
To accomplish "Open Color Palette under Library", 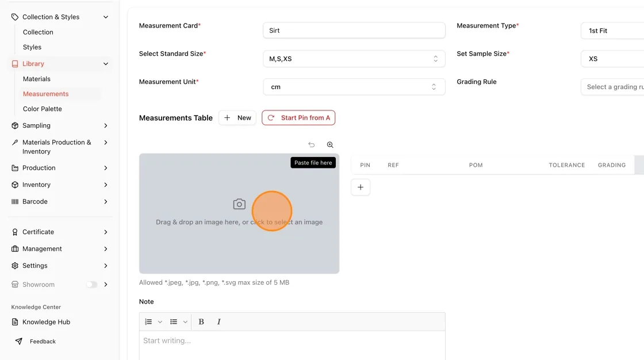I will click(43, 109).
